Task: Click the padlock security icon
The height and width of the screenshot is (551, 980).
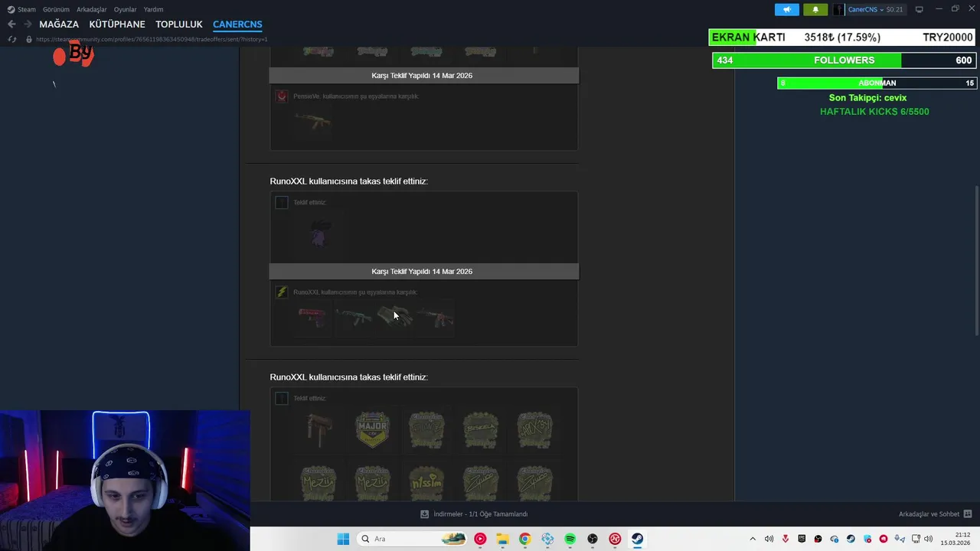Action: tap(29, 39)
